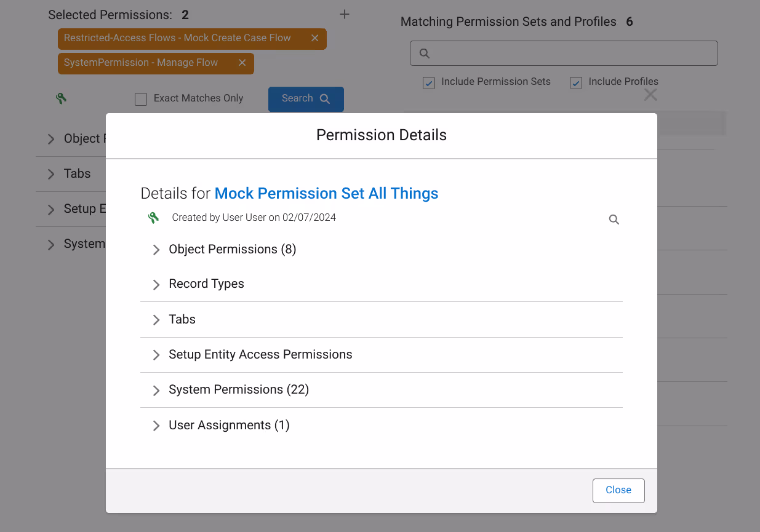Screen dimensions: 760x532
Task: Click the search icon in matching field
Action: click(x=425, y=54)
